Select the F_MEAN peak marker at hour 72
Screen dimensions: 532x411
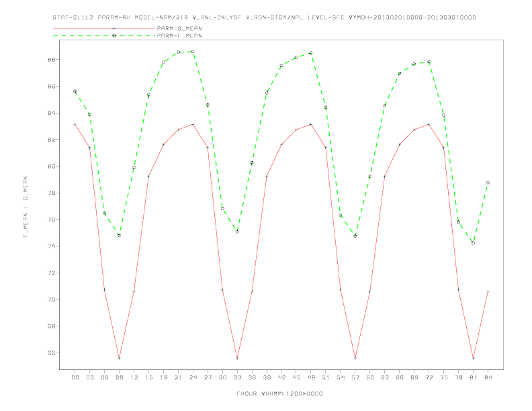click(429, 62)
